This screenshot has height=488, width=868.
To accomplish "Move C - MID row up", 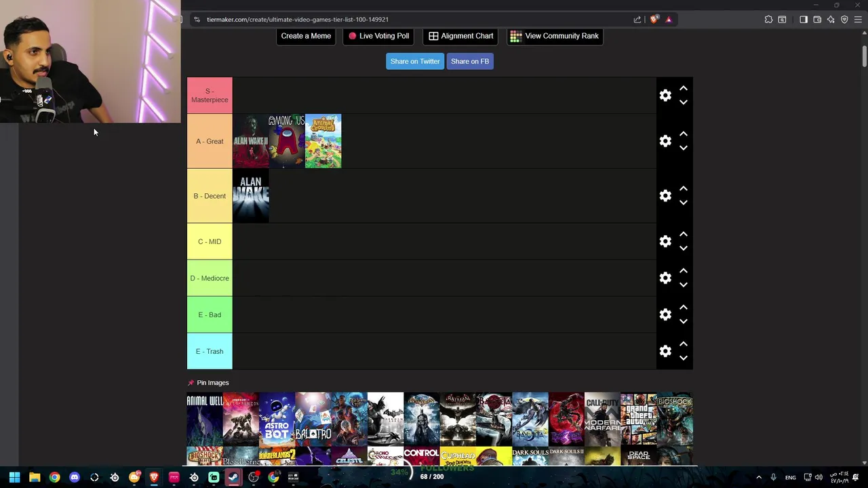I will (684, 235).
